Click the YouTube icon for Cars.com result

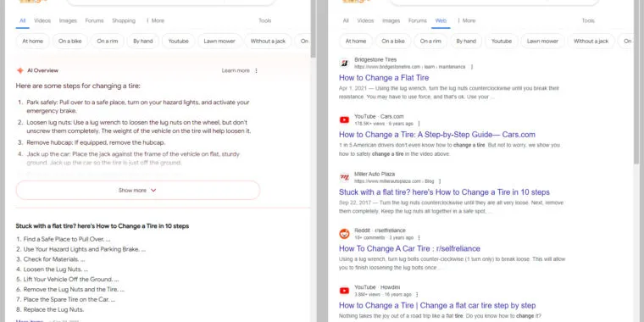(344, 120)
